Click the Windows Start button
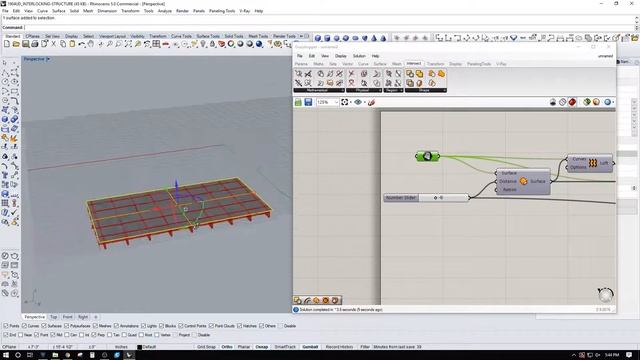 6,355
